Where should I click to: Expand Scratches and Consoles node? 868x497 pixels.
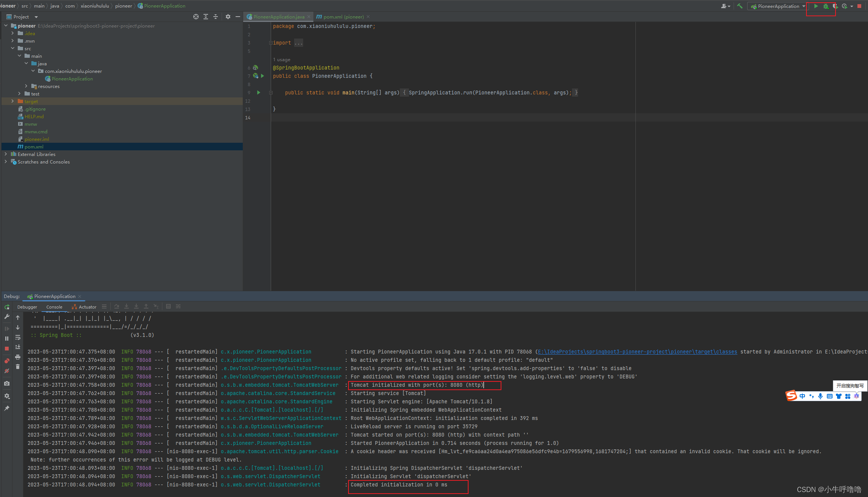point(6,162)
